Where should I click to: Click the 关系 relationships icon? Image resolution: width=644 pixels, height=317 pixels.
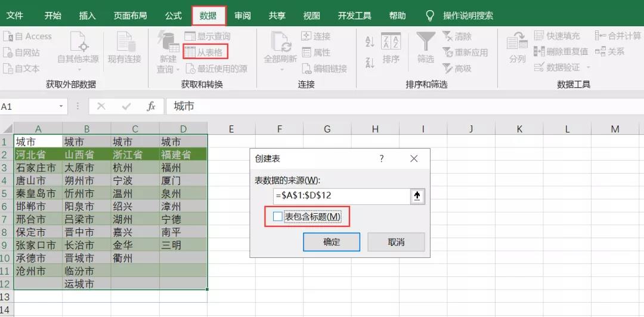click(x=600, y=51)
